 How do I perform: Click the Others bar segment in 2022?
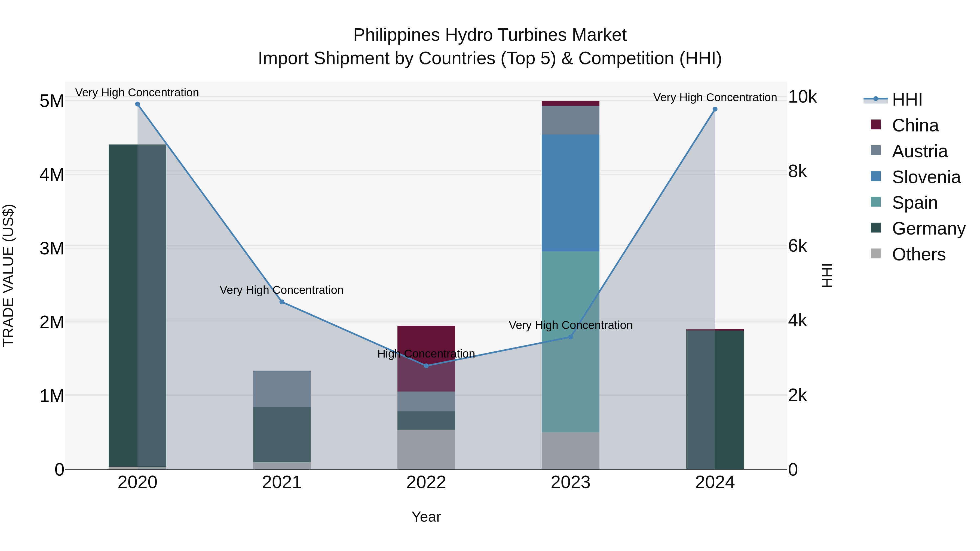pos(426,450)
